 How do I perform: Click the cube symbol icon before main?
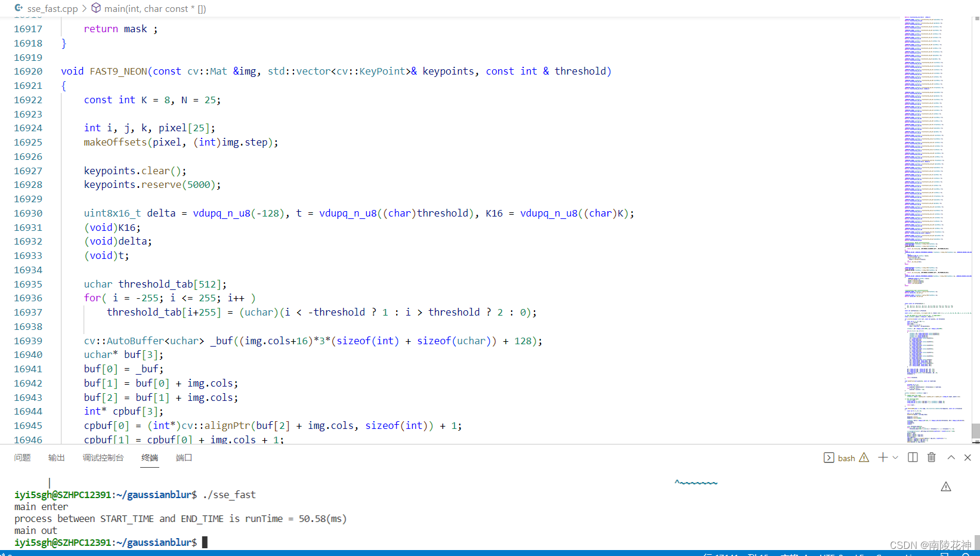click(96, 8)
